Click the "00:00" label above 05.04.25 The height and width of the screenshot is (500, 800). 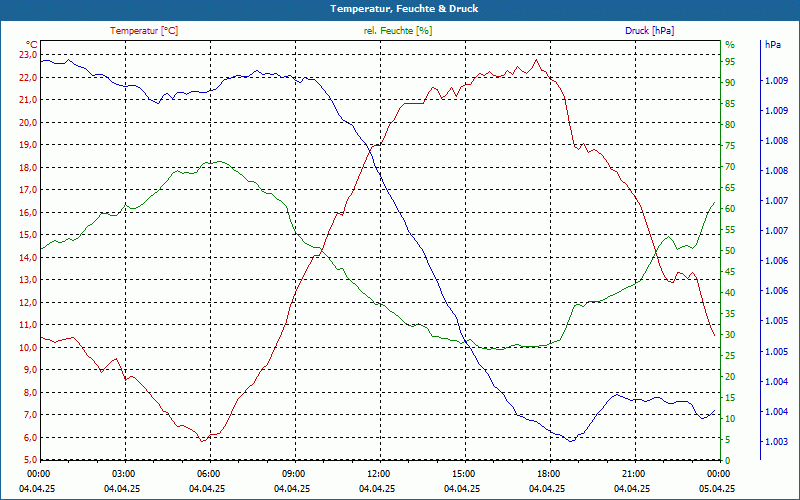point(718,474)
